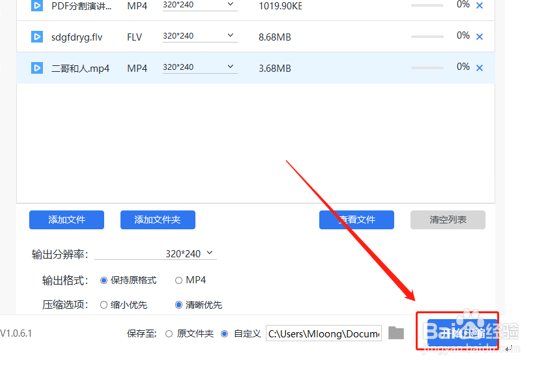Click the 查看文件 button
This screenshot has height=368, width=551.
(356, 220)
